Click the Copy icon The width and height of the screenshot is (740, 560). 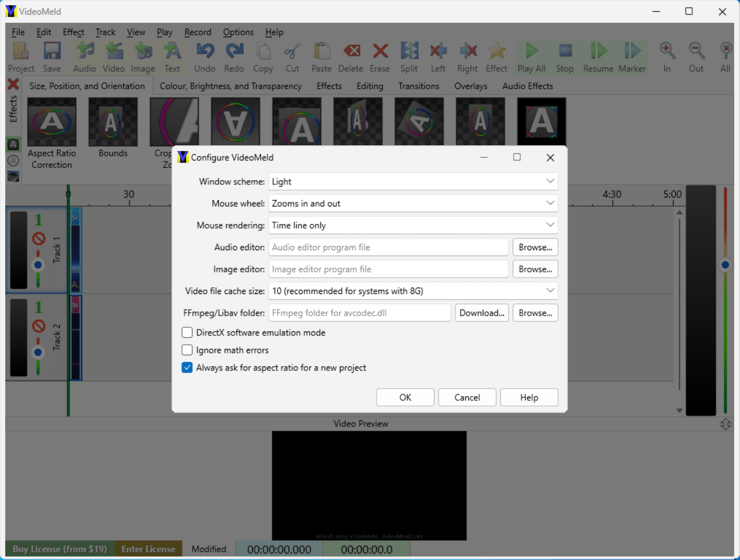pos(263,57)
